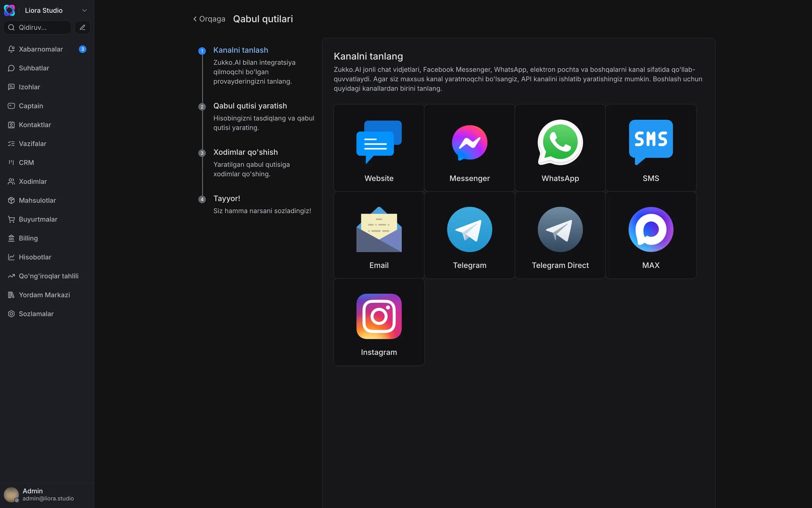Click the unread badge showing 3
812x508 pixels.
(82, 49)
